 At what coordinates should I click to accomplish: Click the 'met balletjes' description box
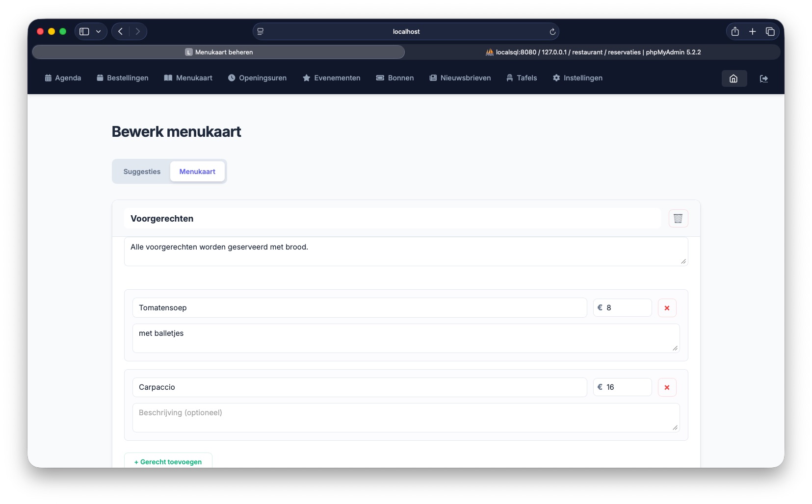click(406, 338)
